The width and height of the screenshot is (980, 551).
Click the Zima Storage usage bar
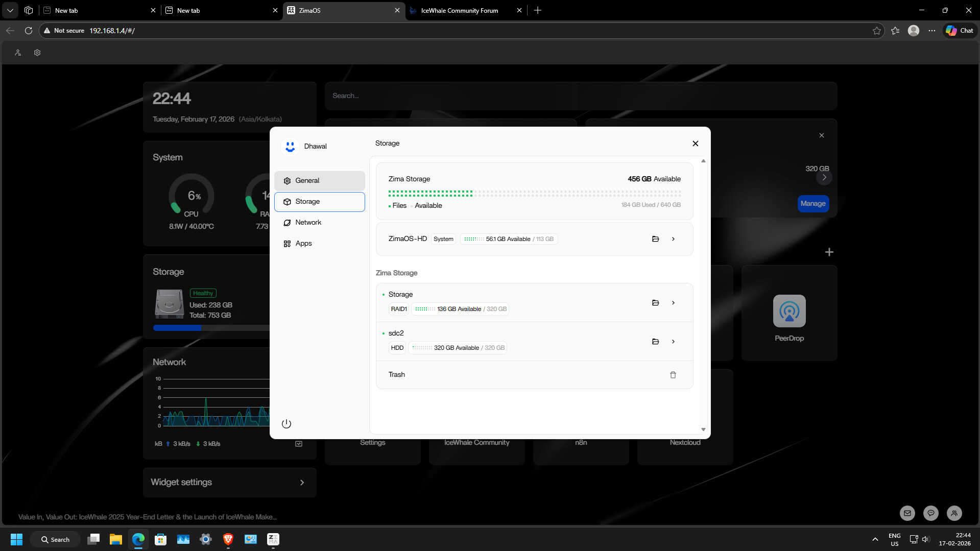[534, 194]
